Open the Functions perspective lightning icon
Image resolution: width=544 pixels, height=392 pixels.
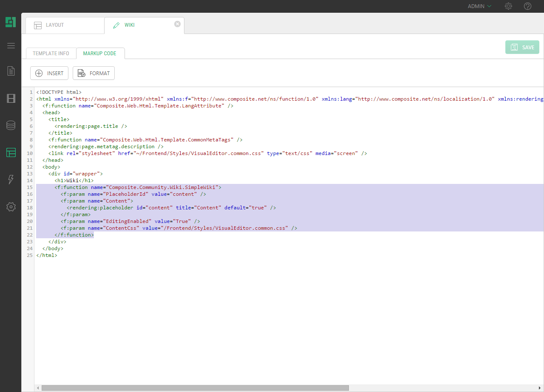(x=11, y=180)
